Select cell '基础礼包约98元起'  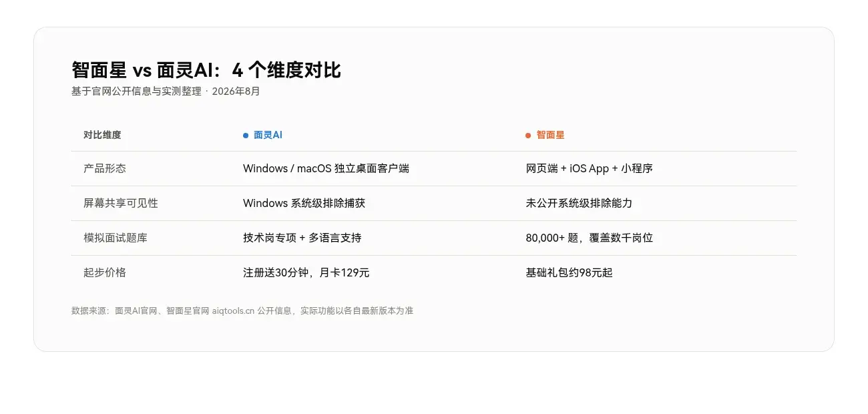[569, 273]
